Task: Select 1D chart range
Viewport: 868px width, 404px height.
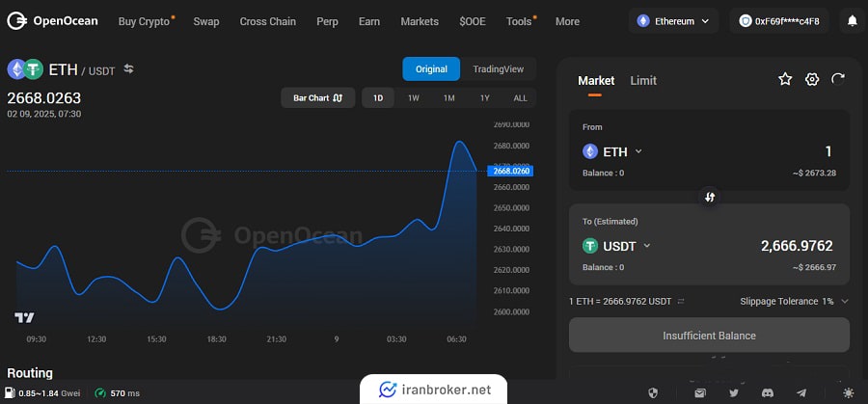Action: tap(378, 98)
